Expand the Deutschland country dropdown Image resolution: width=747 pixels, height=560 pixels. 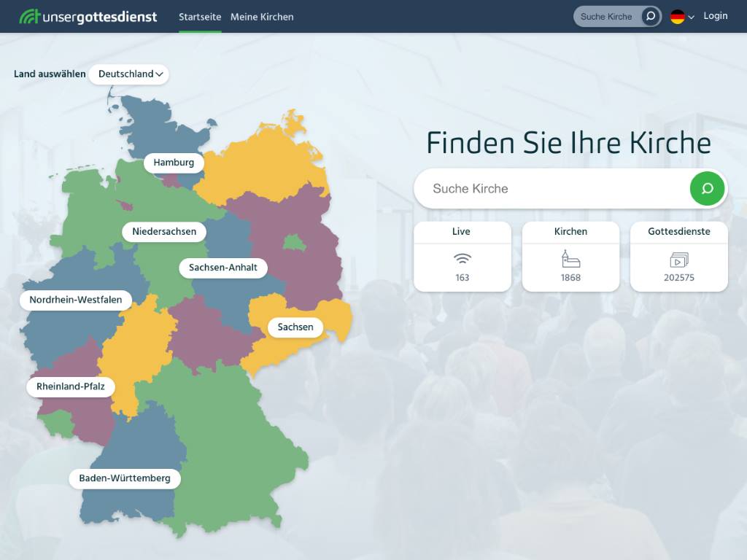[x=129, y=74]
